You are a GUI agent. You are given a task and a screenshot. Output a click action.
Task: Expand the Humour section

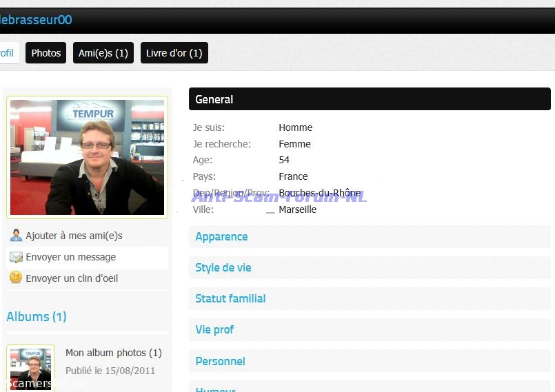coord(216,389)
